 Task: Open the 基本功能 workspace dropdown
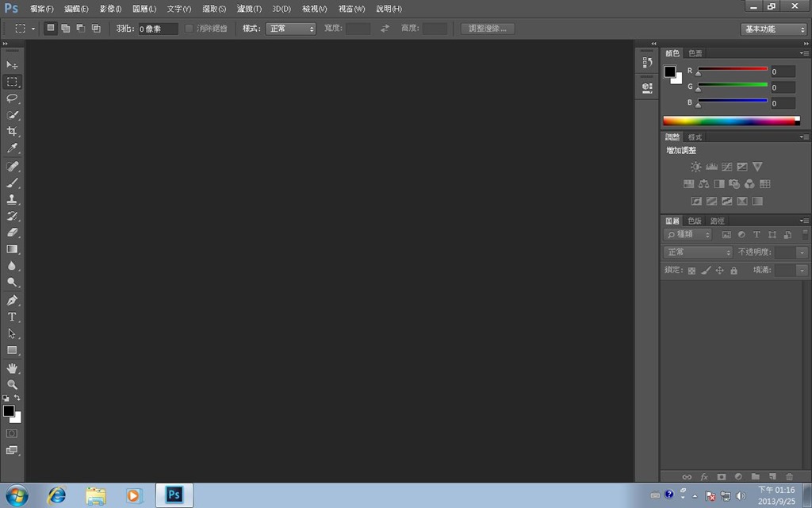tap(774, 29)
